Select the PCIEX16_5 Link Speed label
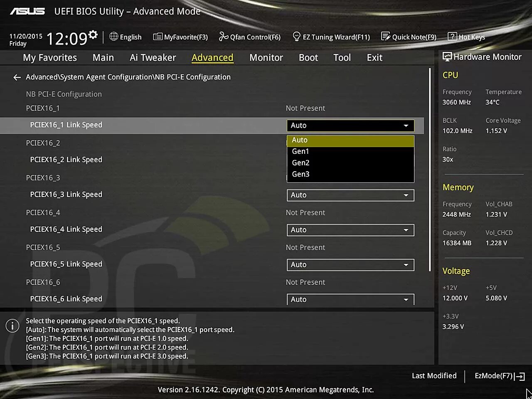The image size is (532, 399). click(x=66, y=264)
